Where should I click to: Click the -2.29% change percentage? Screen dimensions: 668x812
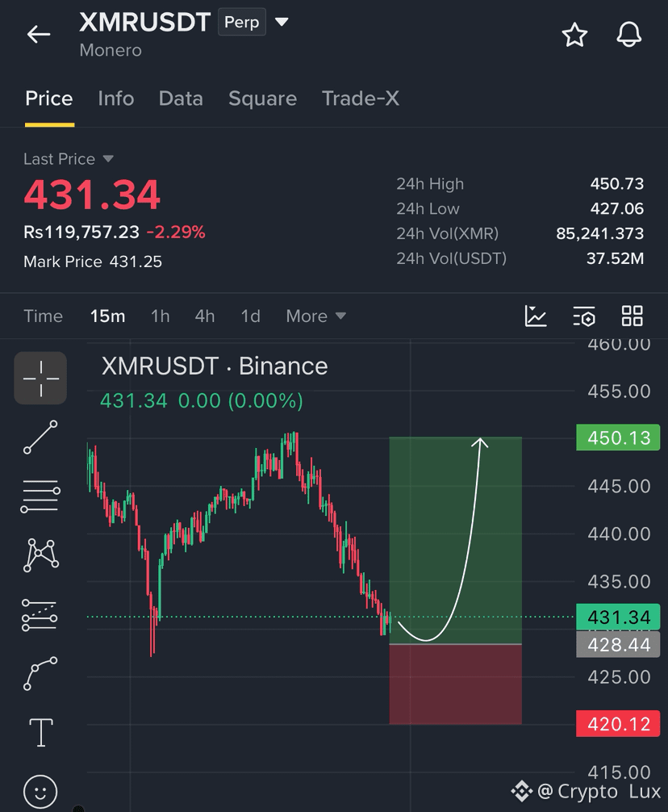pos(176,232)
